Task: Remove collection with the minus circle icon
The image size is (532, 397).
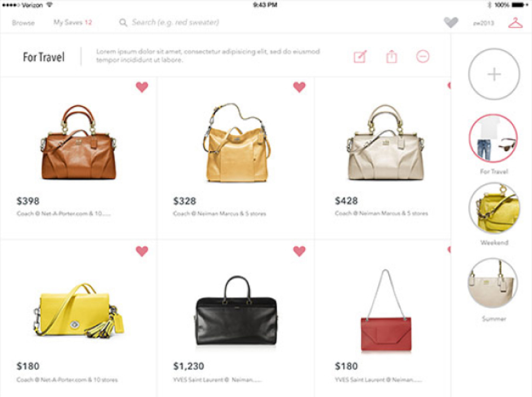Action: 423,56
